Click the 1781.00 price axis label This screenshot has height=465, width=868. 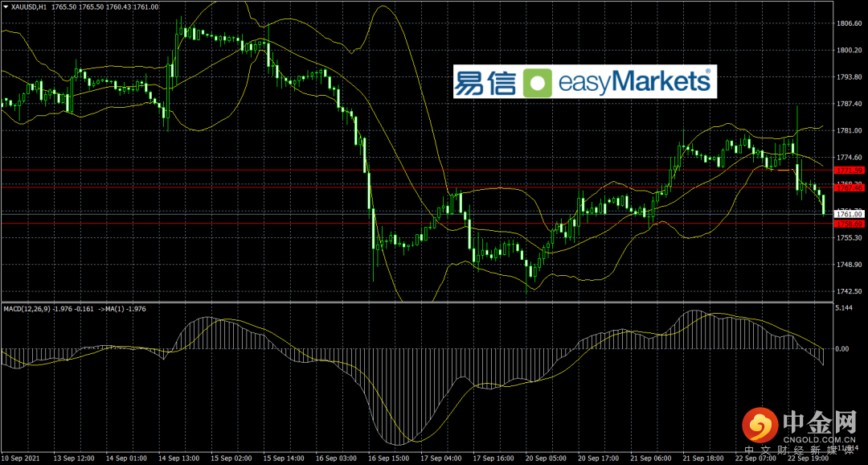point(850,131)
